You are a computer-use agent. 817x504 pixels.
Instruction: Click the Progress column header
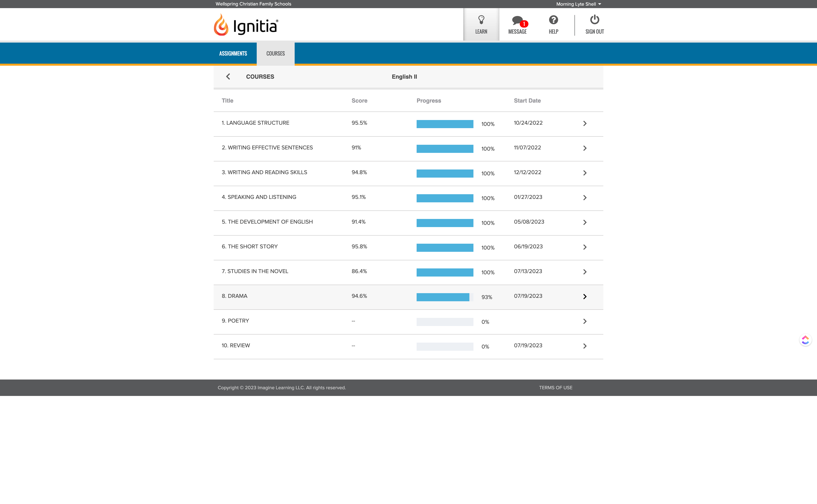[429, 101]
